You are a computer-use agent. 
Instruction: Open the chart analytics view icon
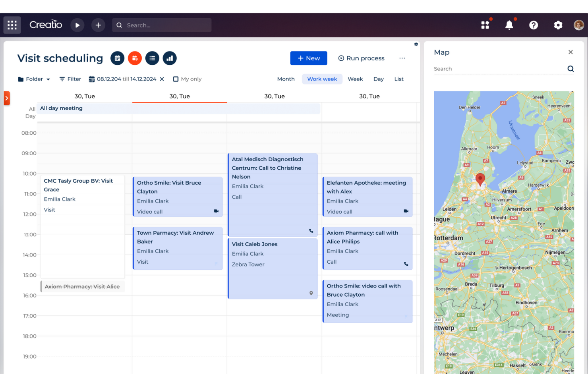170,58
